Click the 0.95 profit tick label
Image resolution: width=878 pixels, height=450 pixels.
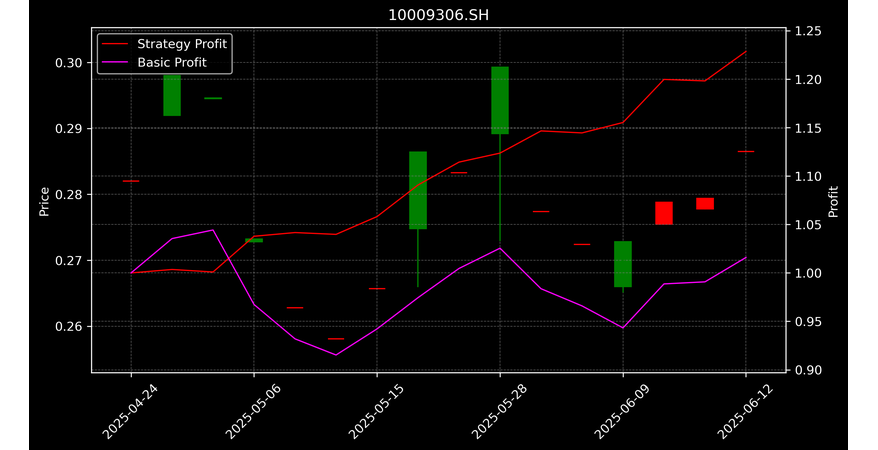808,322
